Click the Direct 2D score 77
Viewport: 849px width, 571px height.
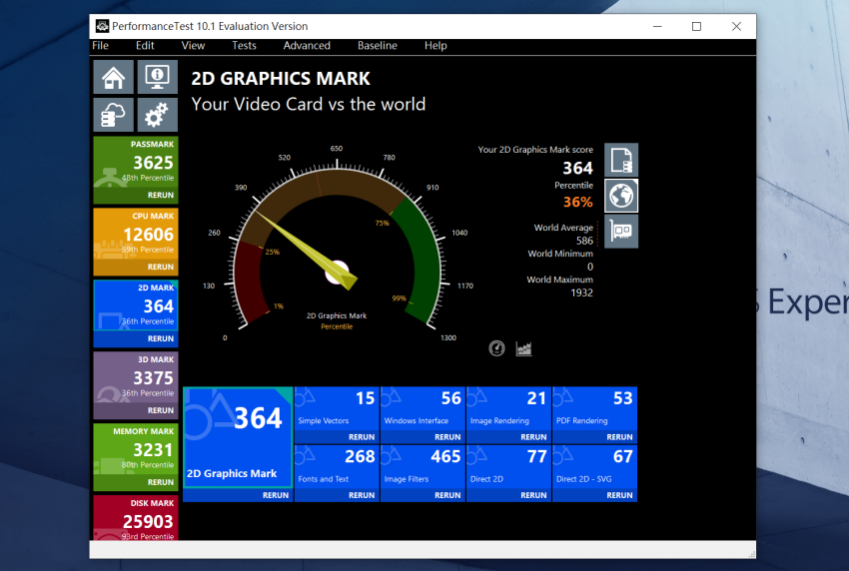point(537,457)
